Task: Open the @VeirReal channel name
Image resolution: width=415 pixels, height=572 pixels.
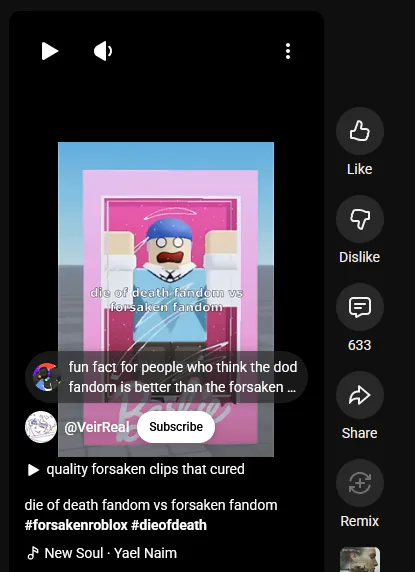Action: pos(97,427)
